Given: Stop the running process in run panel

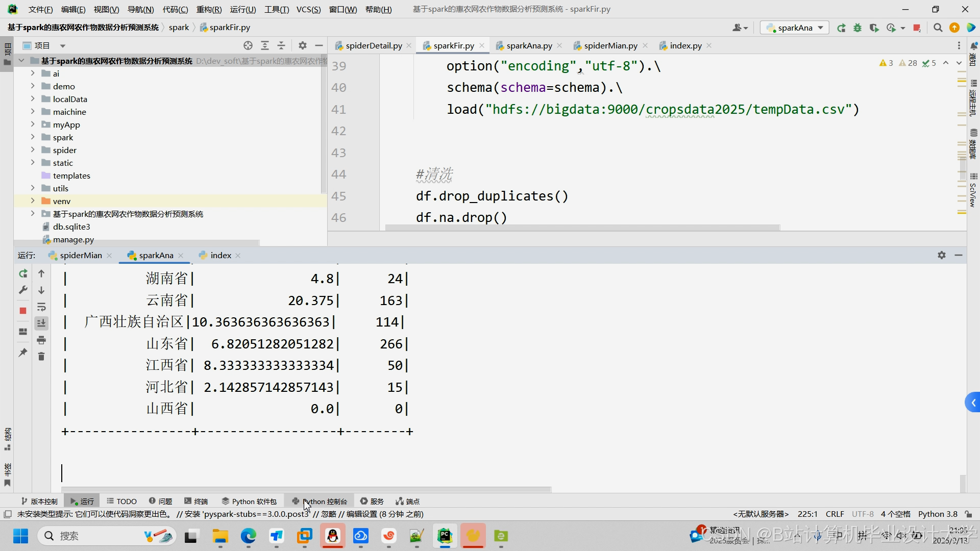Looking at the screenshot, I should point(23,311).
